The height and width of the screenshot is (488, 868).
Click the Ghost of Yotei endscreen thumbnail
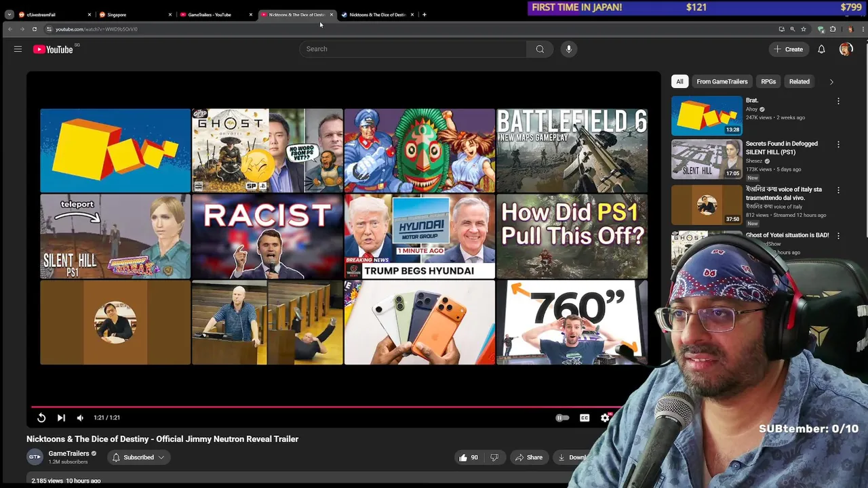point(267,150)
